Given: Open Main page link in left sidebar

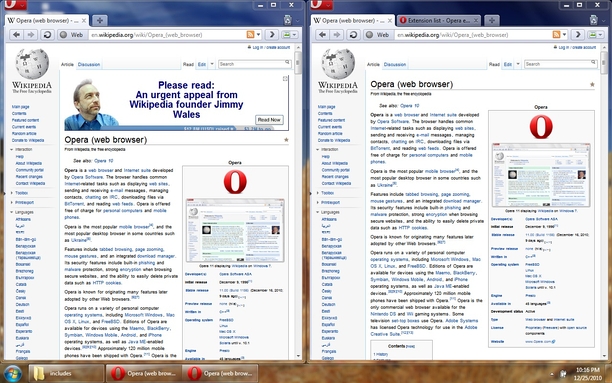Looking at the screenshot, I should coord(20,107).
